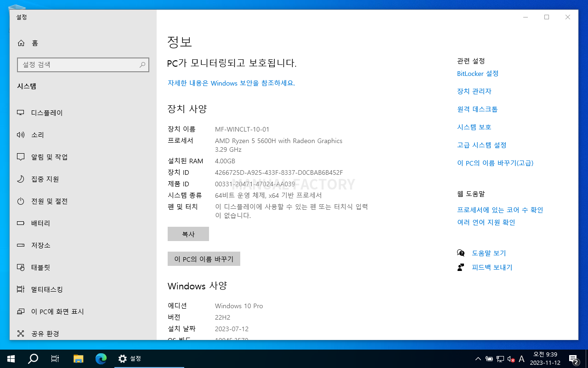Open 프로세서에 있는 코어 수 확인 help link

[500, 210]
